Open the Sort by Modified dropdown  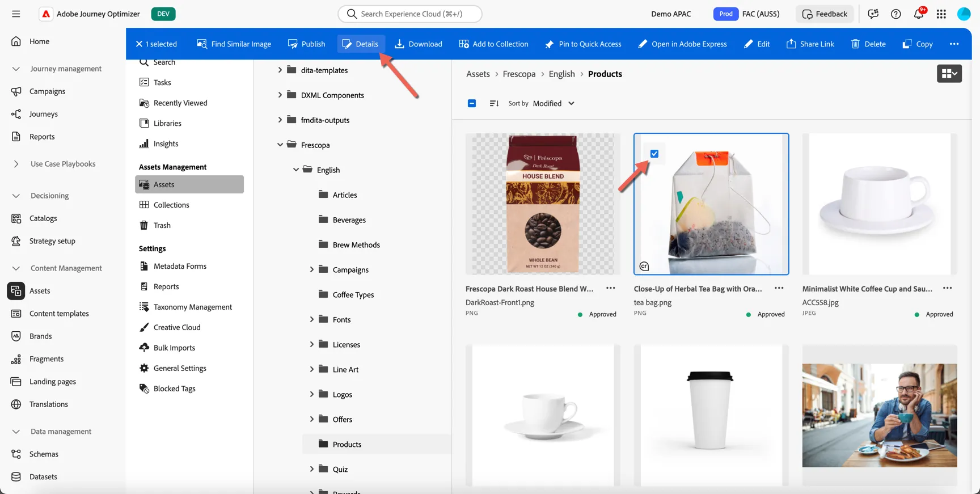554,103
